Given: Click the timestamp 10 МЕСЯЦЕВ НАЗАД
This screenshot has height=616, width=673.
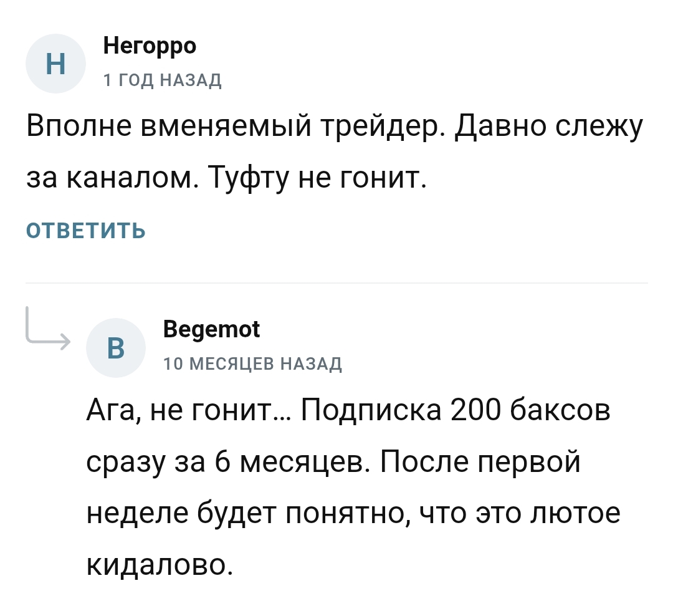Looking at the screenshot, I should pyautogui.click(x=252, y=365).
